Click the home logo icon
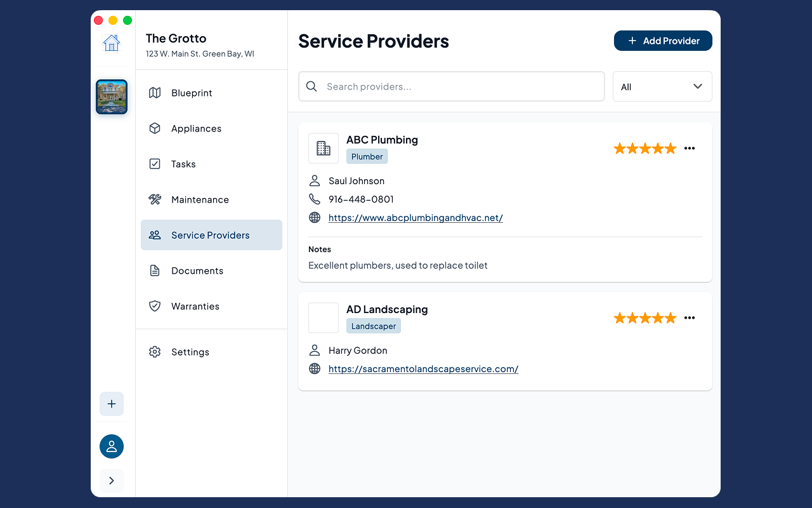This screenshot has height=508, width=812. (x=112, y=43)
